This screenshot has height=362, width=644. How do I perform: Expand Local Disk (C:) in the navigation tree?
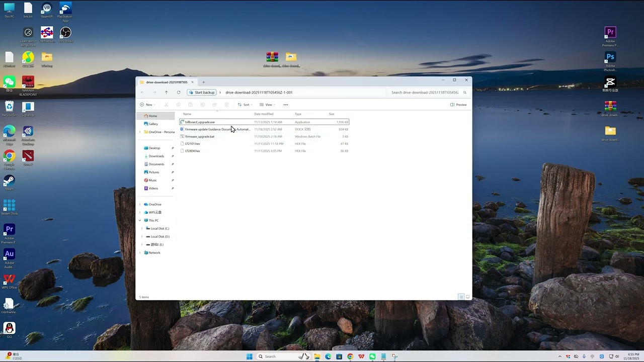click(x=142, y=229)
